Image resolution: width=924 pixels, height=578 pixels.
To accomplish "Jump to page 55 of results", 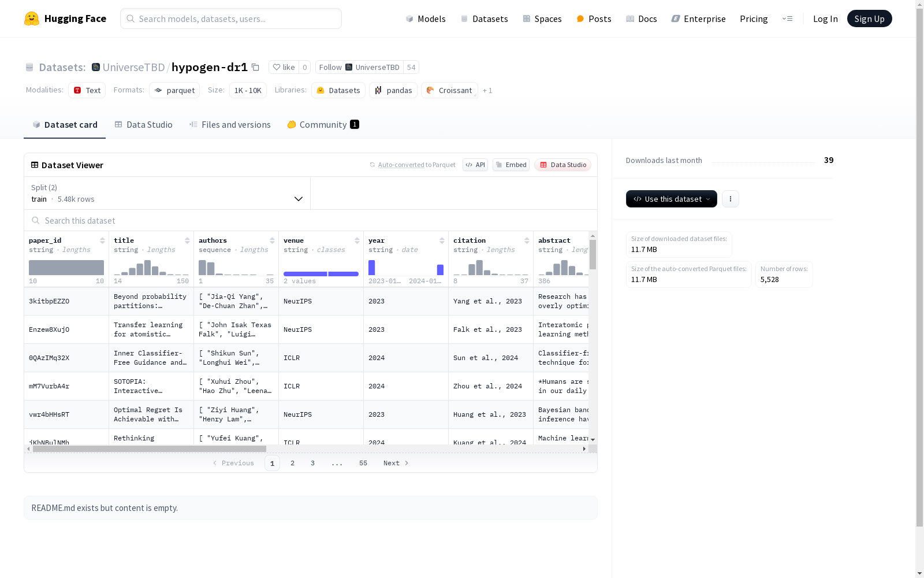I will pos(363,463).
